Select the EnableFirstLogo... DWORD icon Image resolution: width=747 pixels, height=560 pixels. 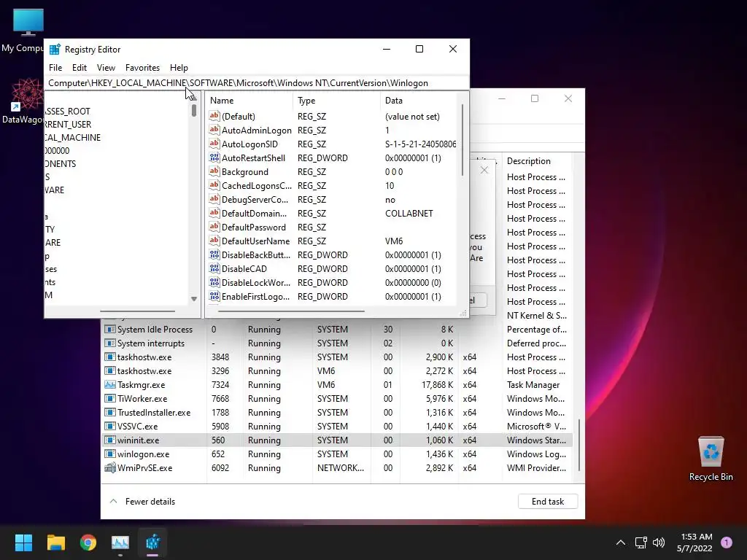click(x=214, y=296)
